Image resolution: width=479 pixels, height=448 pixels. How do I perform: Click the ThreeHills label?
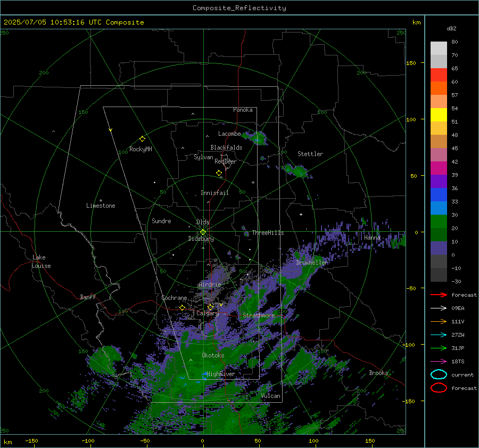click(x=268, y=233)
